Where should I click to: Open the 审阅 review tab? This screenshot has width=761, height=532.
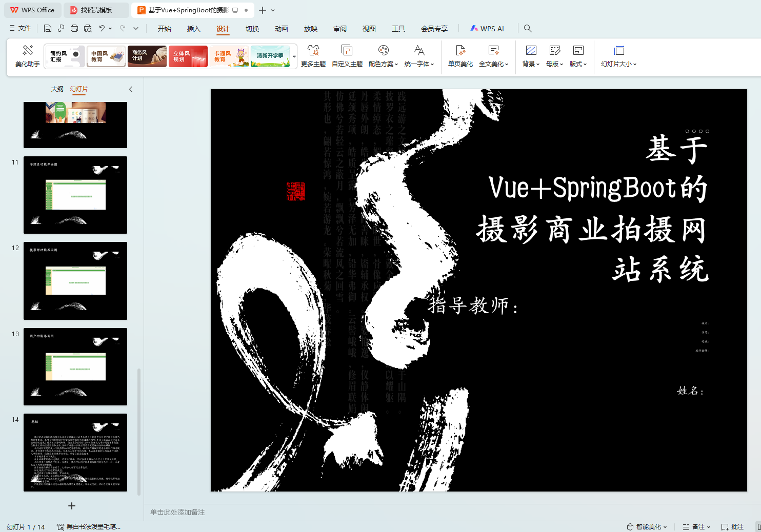coord(340,29)
